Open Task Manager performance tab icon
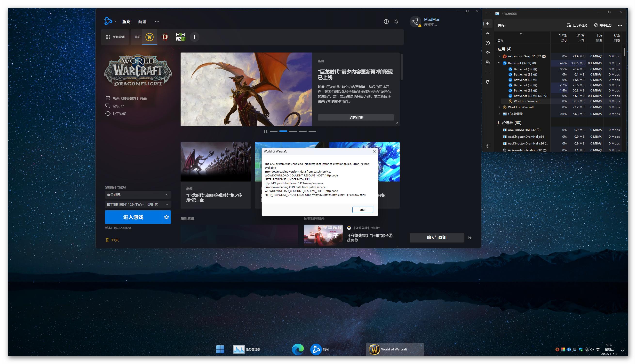The height and width of the screenshot is (364, 636). [488, 33]
